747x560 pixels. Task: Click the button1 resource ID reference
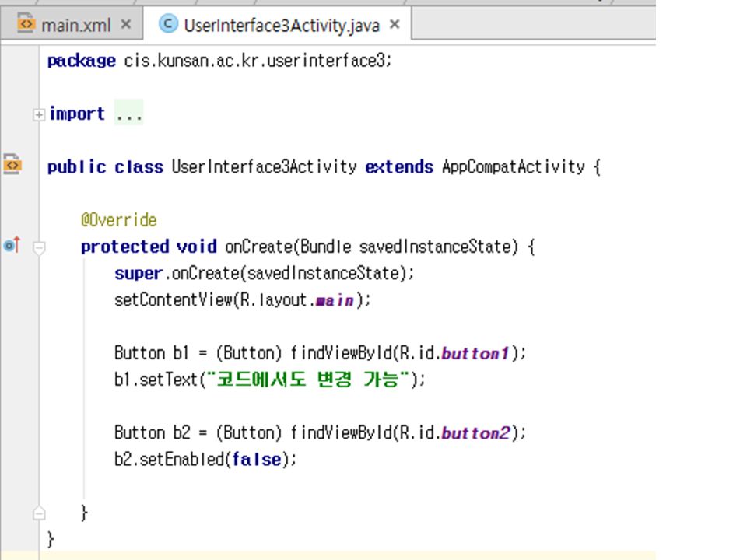click(475, 353)
